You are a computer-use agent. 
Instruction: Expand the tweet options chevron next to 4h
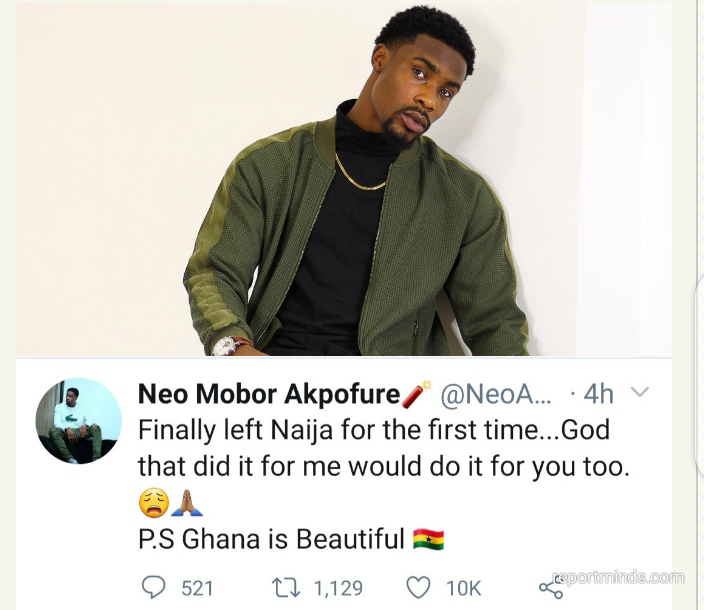point(639,392)
